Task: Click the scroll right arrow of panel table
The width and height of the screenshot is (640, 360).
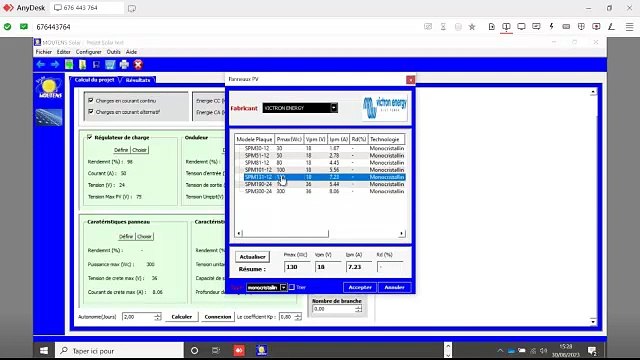Action: 402,233
